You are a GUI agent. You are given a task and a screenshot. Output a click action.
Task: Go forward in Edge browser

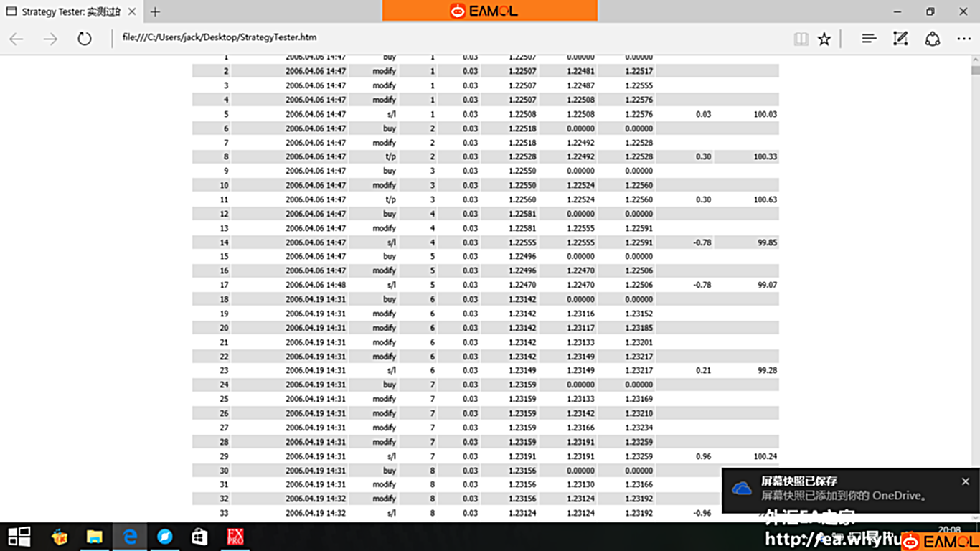click(50, 39)
